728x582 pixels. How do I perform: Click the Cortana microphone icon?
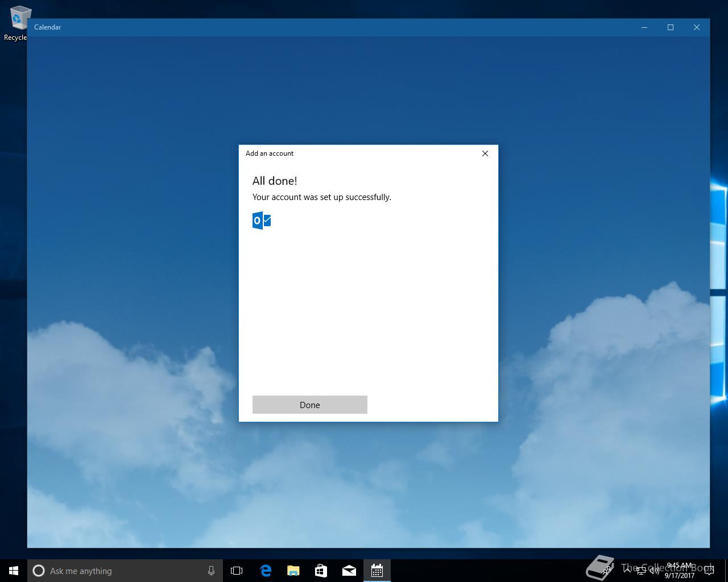pos(211,571)
